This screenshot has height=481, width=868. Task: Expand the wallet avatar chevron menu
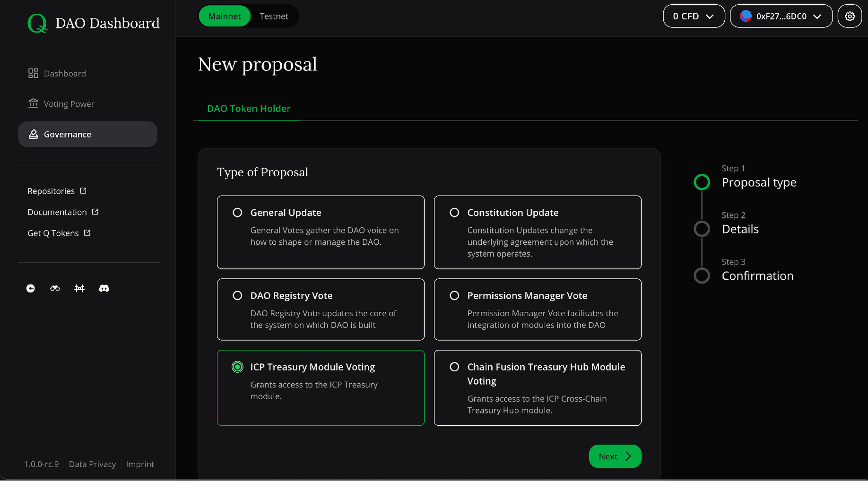[x=817, y=16]
